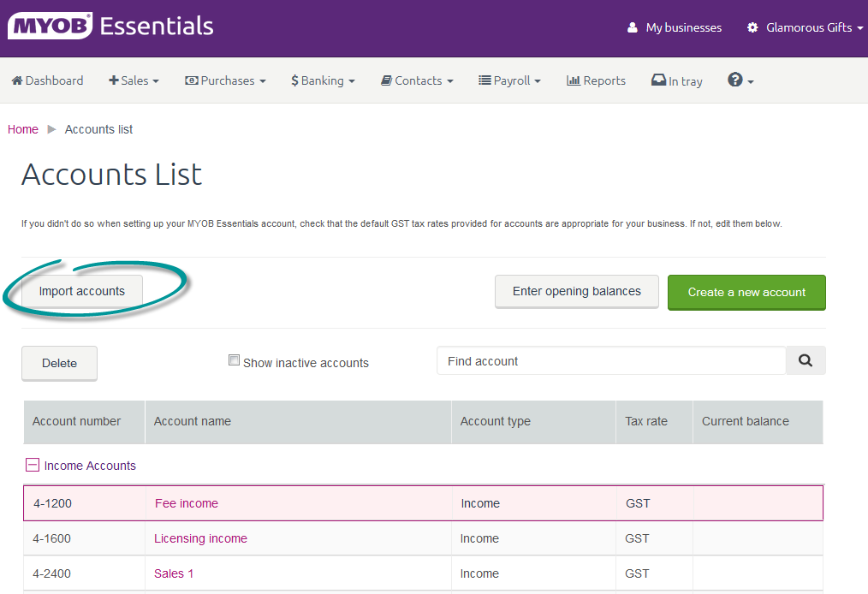
Task: Click Create a new account button
Action: click(746, 292)
